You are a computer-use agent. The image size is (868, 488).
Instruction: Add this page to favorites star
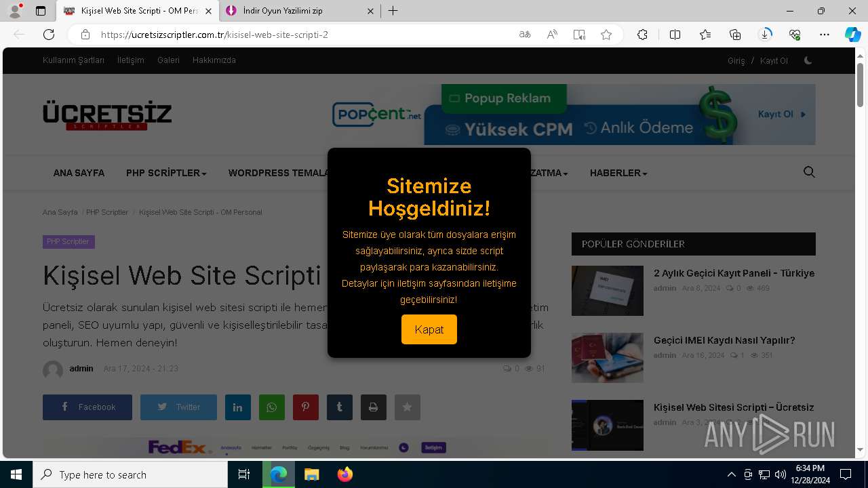tap(606, 35)
